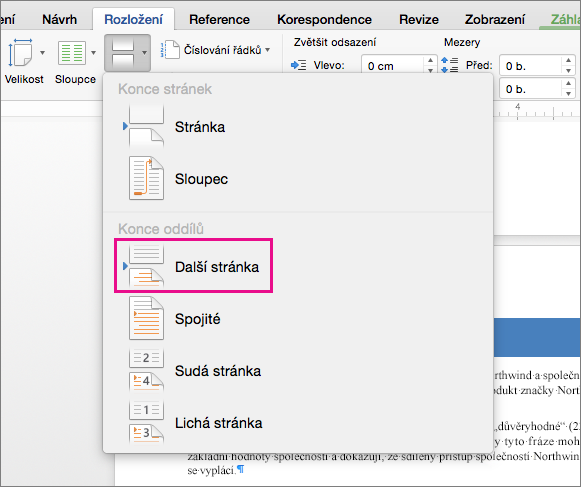Click the Velikost page size icon
Screen dimensions: 581x487
pyautogui.click(x=20, y=53)
